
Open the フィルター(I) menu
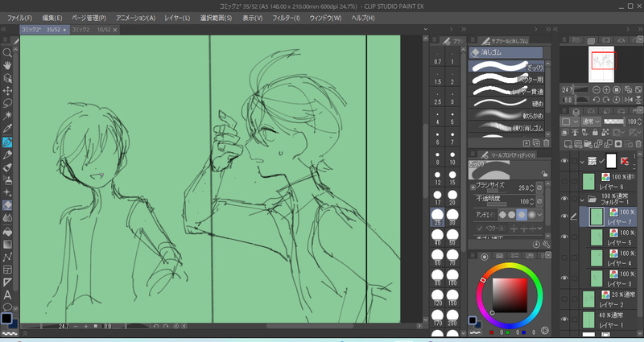[x=286, y=18]
